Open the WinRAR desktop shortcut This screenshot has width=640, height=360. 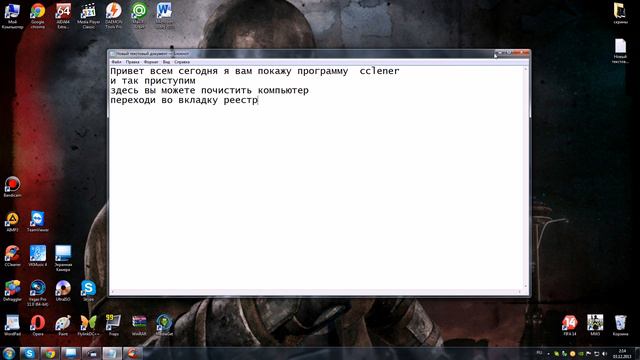coord(139,325)
